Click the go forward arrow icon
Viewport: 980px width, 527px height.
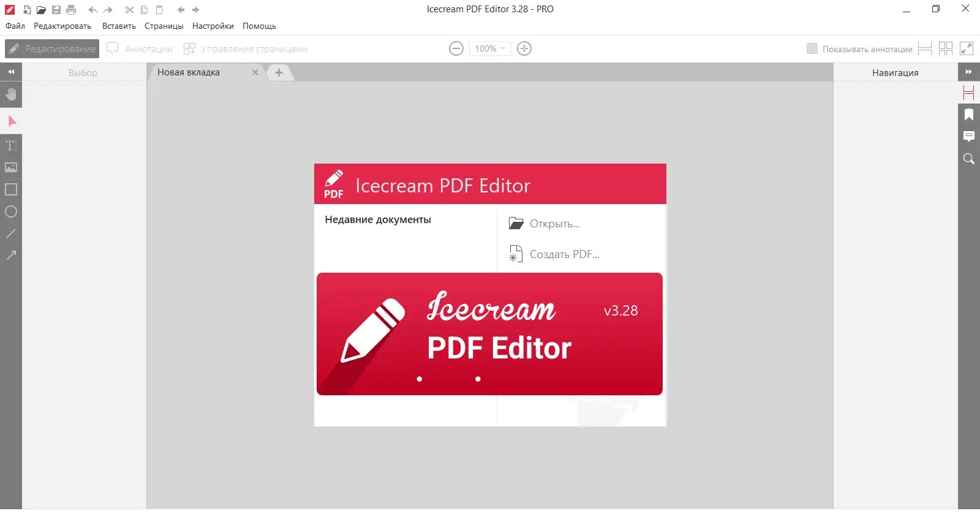point(196,10)
